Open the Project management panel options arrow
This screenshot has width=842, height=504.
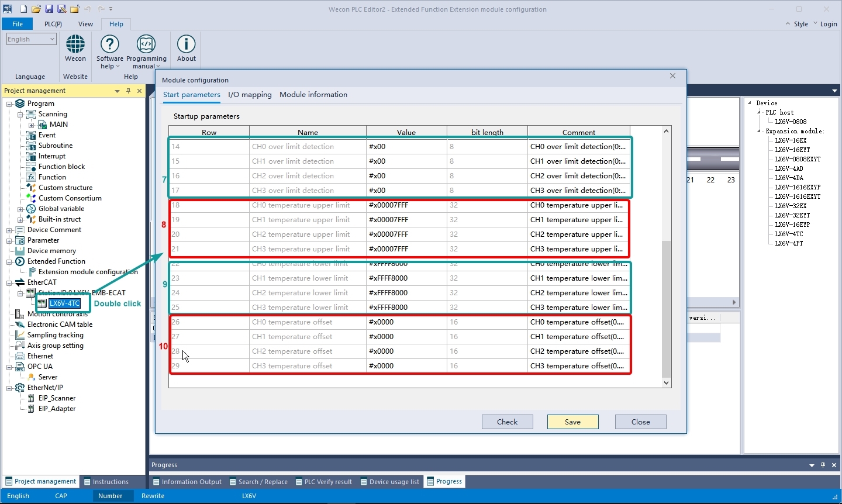click(117, 91)
